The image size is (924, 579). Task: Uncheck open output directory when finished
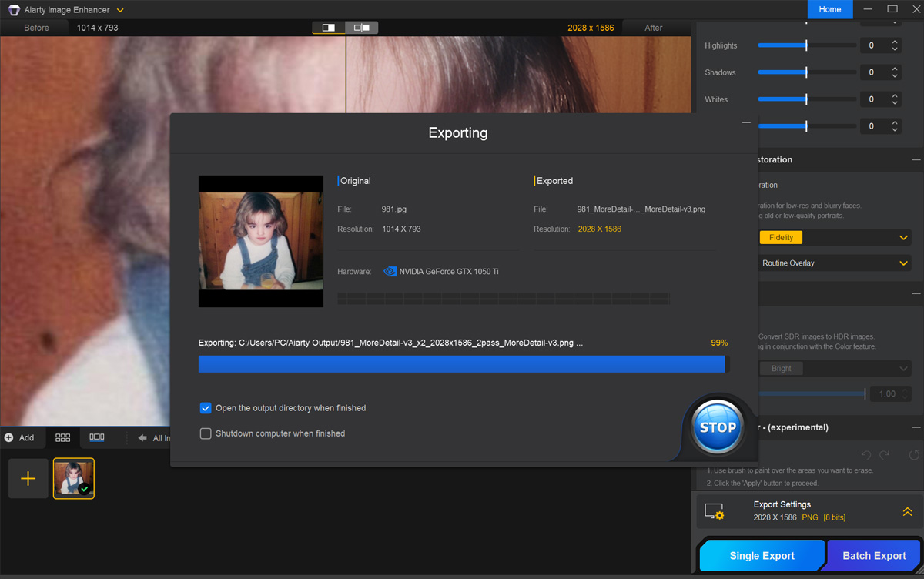[206, 408]
